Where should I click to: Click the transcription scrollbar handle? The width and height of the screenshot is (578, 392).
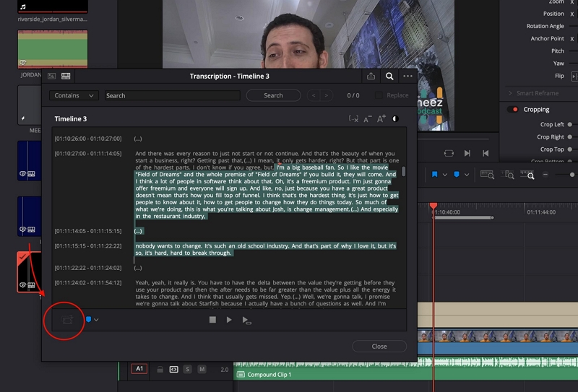pyautogui.click(x=404, y=171)
